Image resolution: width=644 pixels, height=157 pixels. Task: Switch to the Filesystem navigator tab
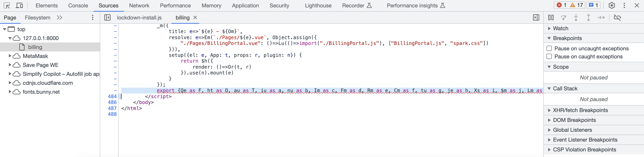(x=38, y=17)
